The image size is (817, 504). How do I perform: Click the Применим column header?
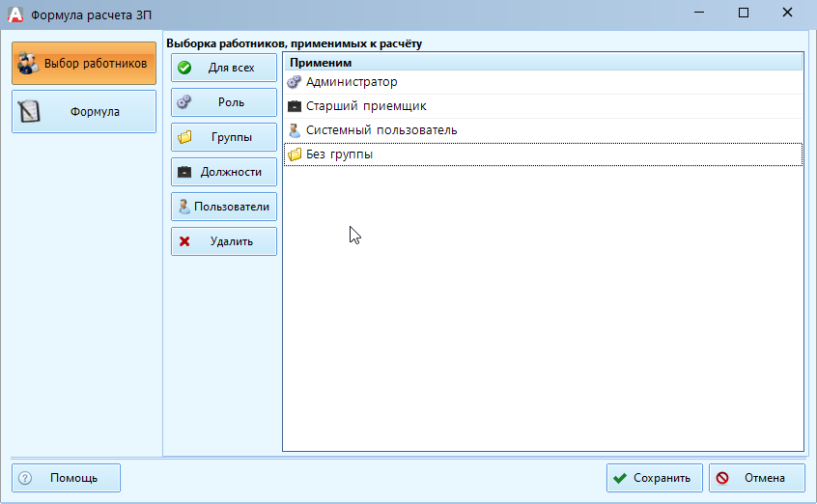coord(541,63)
